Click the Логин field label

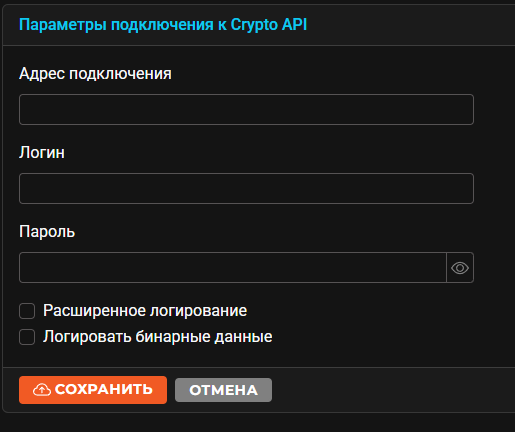point(42,153)
